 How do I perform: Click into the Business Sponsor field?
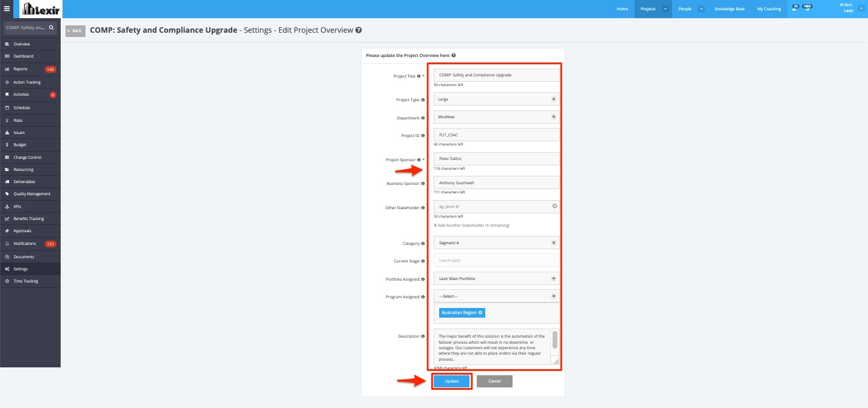(x=497, y=182)
